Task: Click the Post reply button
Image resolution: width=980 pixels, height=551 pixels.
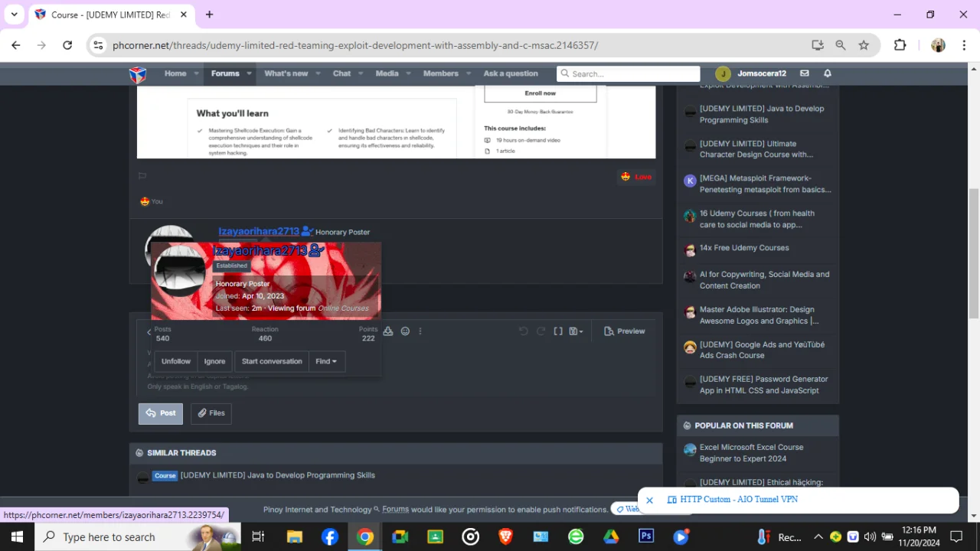Action: pos(161,413)
